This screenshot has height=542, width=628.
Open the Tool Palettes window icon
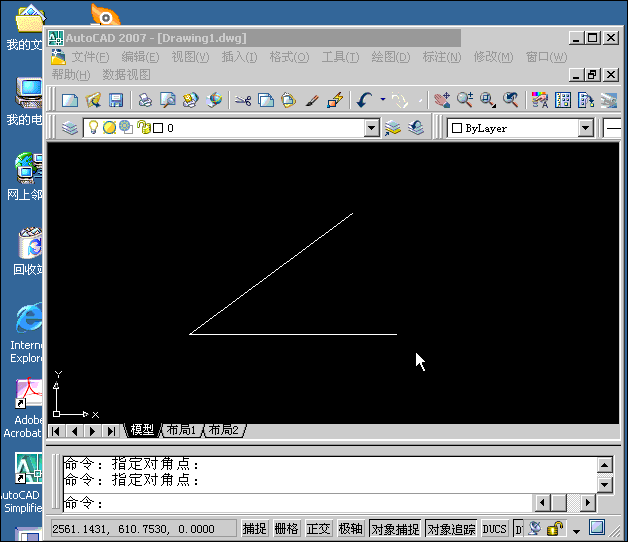click(586, 100)
